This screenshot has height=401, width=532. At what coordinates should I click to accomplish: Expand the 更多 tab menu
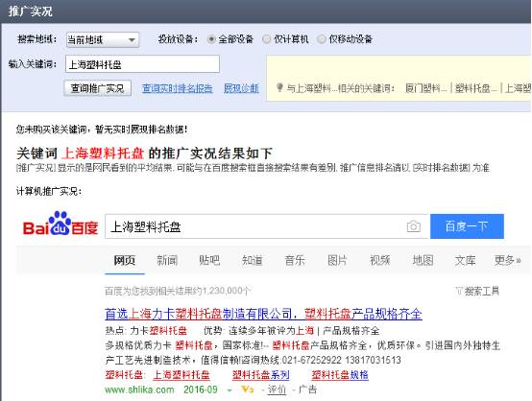[507, 260]
